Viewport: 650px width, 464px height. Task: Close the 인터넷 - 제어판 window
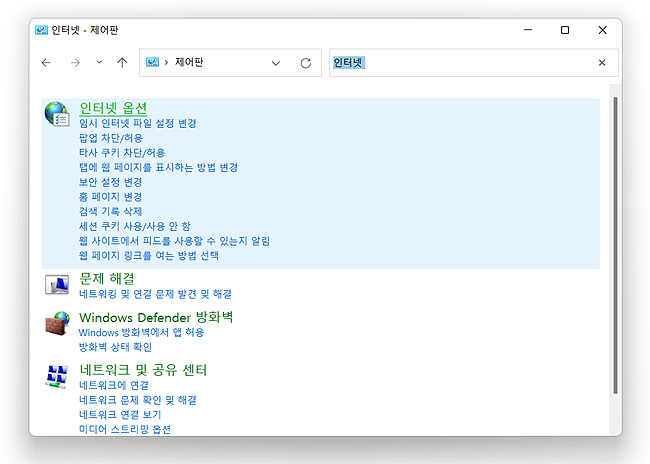point(603,30)
